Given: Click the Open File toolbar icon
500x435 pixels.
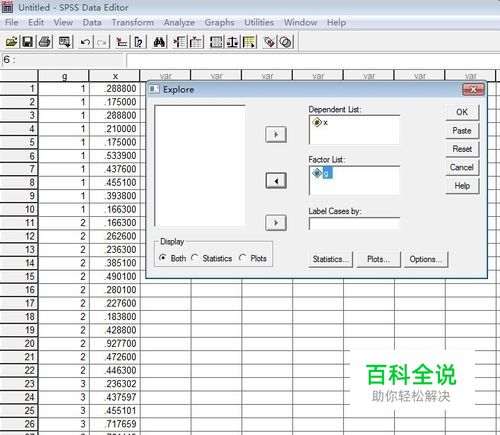Looking at the screenshot, I should tap(11, 42).
